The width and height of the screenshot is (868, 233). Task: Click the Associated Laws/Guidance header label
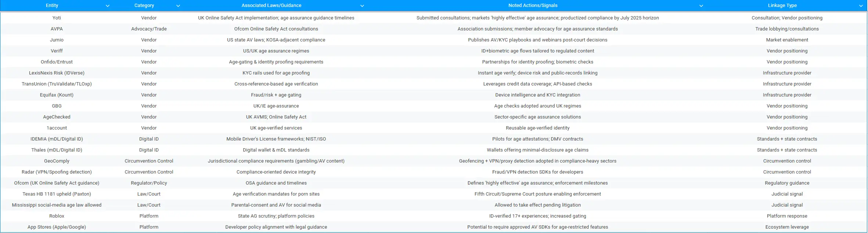[x=271, y=6]
